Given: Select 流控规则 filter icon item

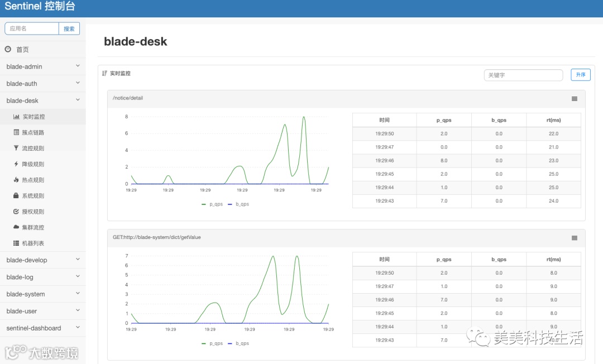Looking at the screenshot, I should [x=42, y=149].
